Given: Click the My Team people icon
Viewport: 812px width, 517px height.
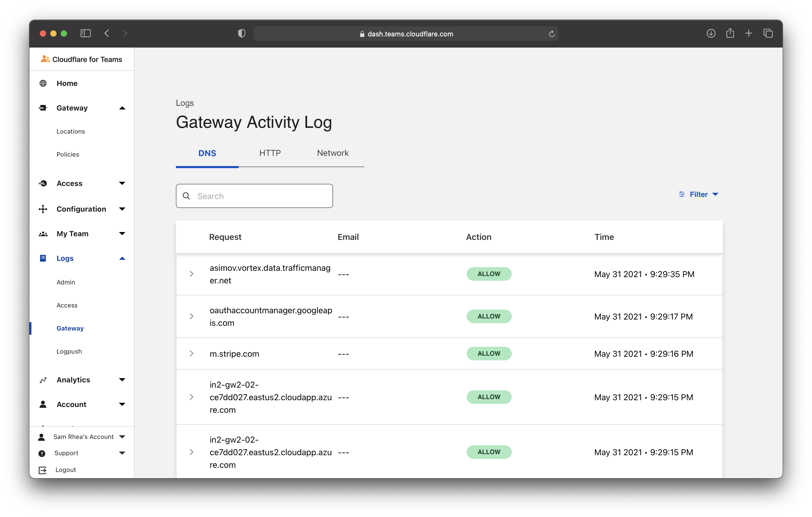Looking at the screenshot, I should (x=43, y=234).
